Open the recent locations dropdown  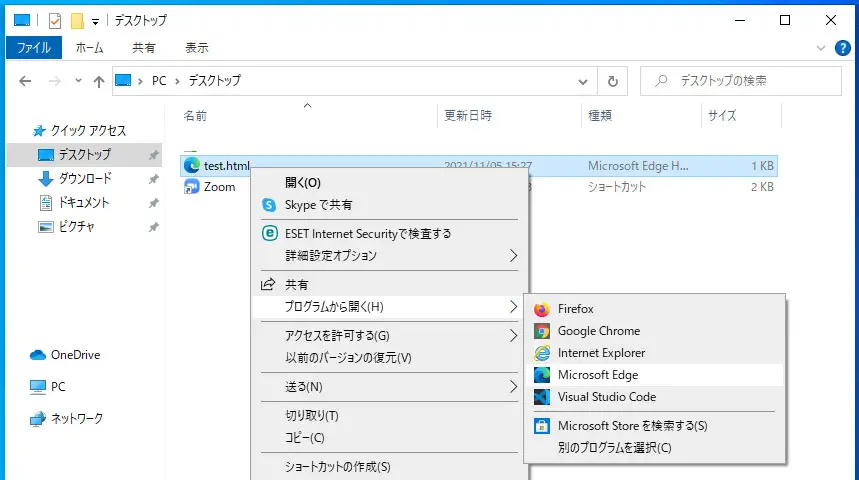pos(78,81)
